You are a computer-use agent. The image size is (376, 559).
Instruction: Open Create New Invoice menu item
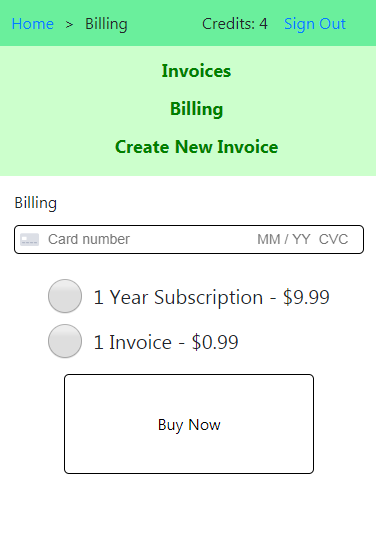coord(196,147)
